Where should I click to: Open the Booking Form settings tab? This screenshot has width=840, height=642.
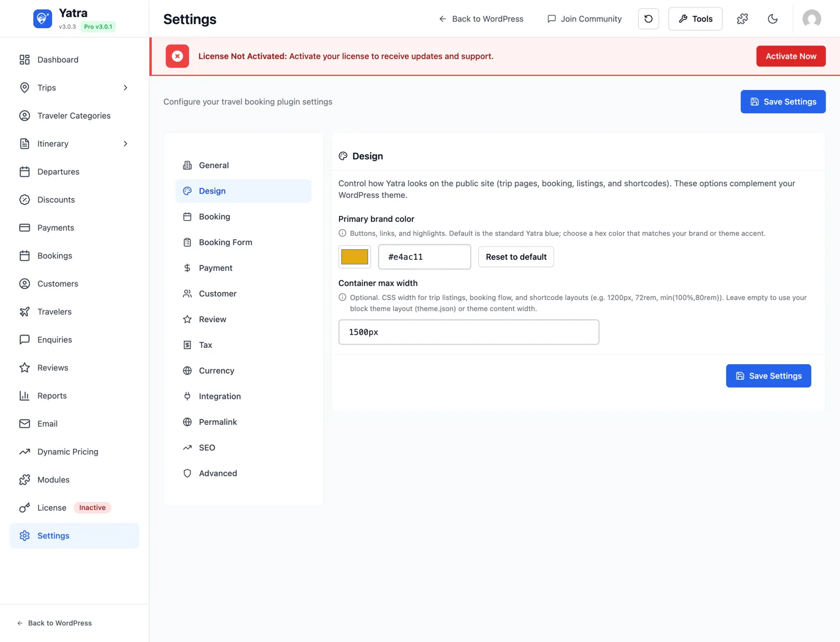pyautogui.click(x=243, y=242)
